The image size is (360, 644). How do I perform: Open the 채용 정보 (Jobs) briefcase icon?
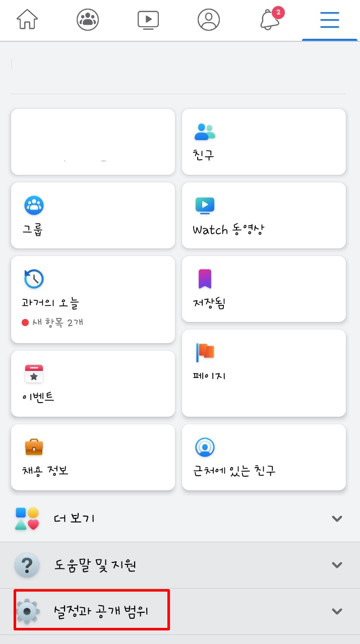pyautogui.click(x=34, y=446)
